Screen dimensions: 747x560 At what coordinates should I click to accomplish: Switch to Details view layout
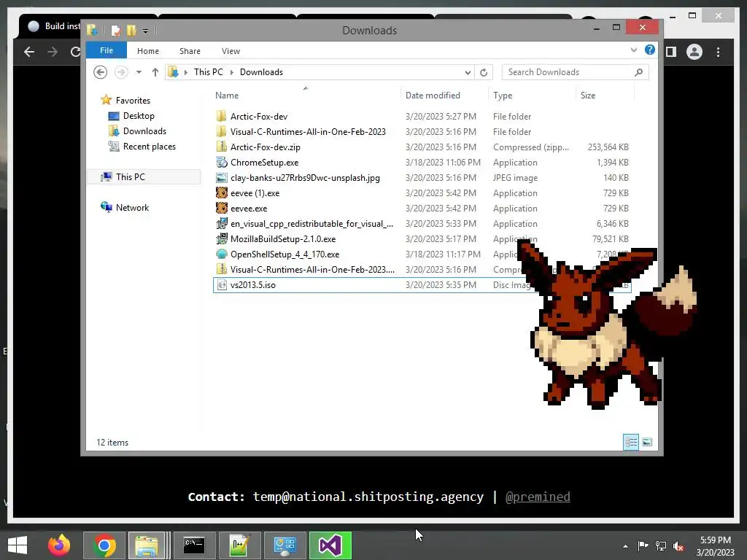631,443
